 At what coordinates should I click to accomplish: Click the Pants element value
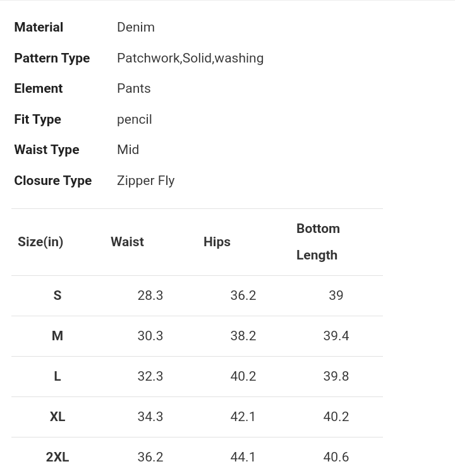tap(134, 88)
